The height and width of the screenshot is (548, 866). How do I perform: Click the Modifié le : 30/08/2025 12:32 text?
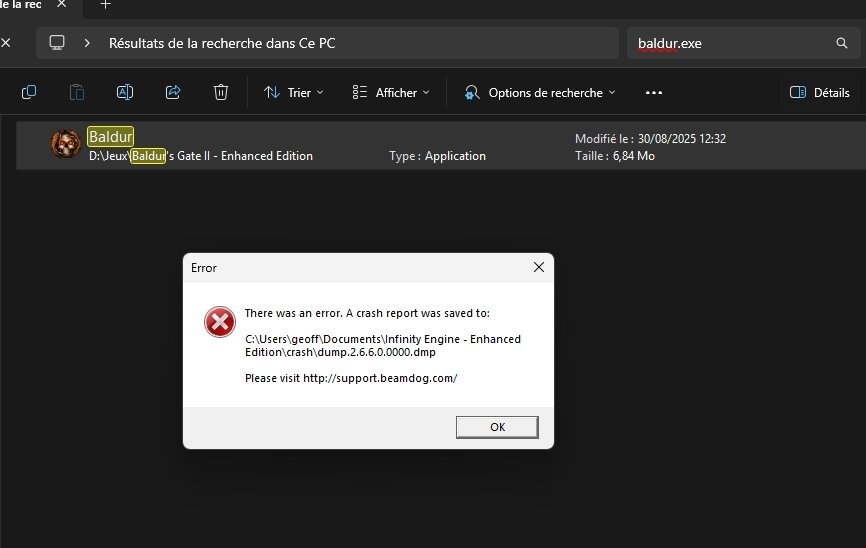coord(651,139)
